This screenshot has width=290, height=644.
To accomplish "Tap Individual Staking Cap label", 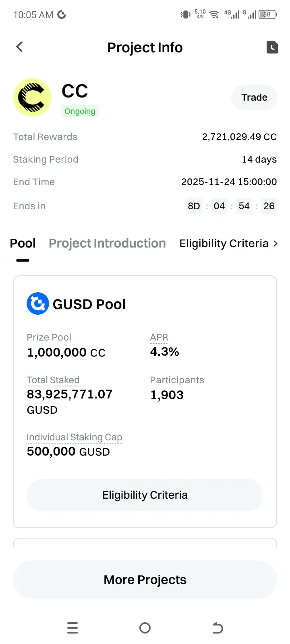I will coord(75,437).
